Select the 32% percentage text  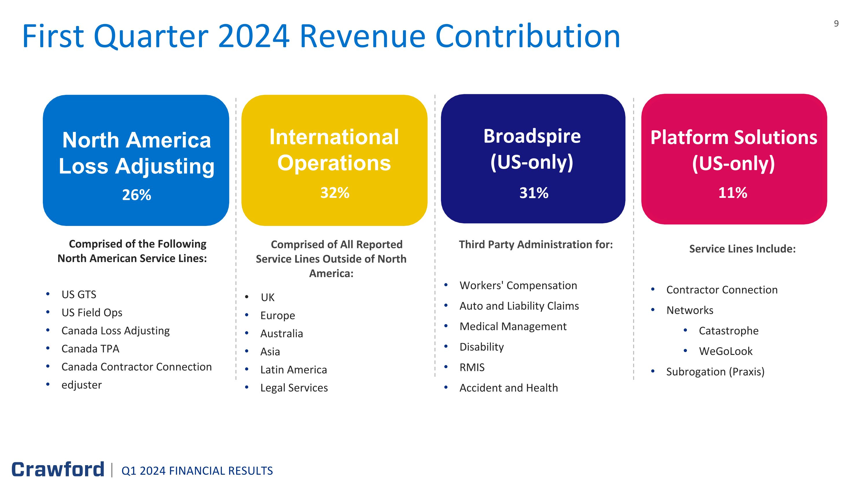coord(334,193)
